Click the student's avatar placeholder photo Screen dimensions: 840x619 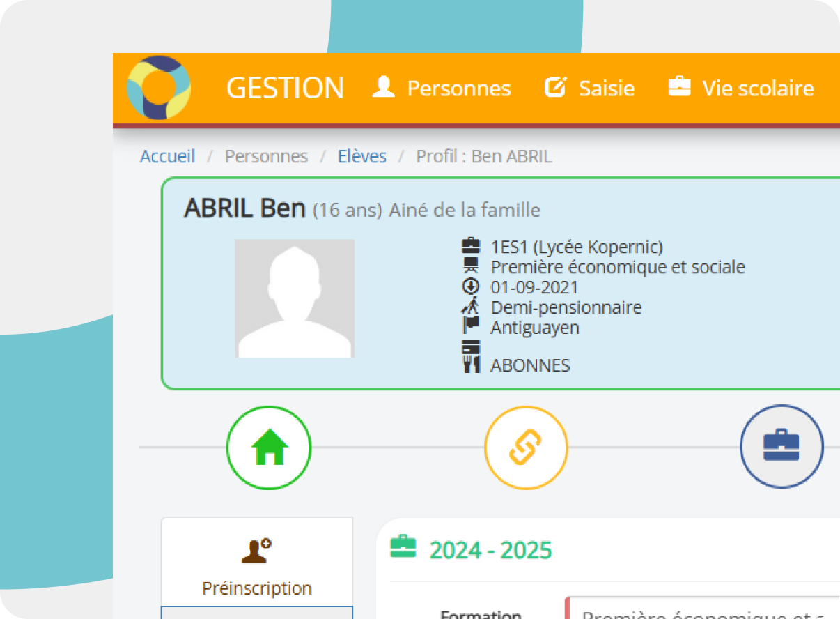(294, 298)
